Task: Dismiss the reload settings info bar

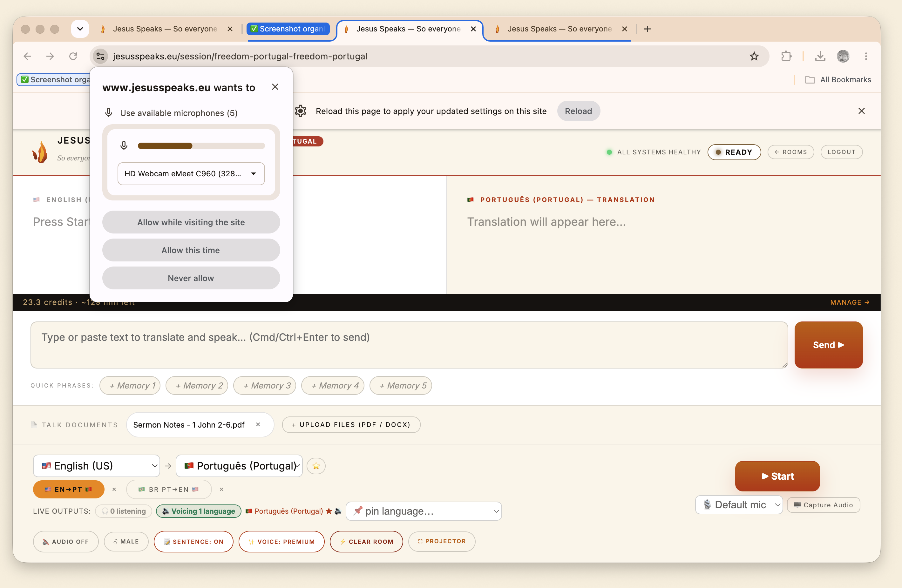Action: point(861,111)
